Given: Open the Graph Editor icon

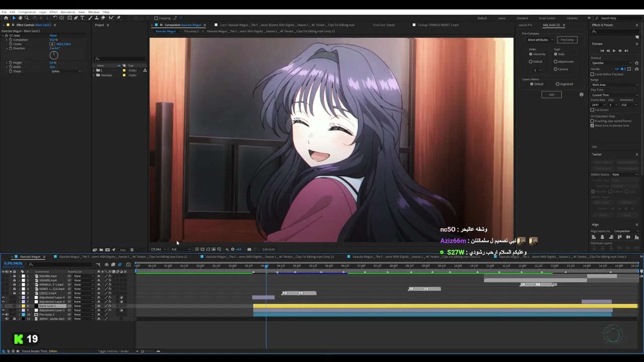Looking at the screenshot, I should tap(128, 264).
